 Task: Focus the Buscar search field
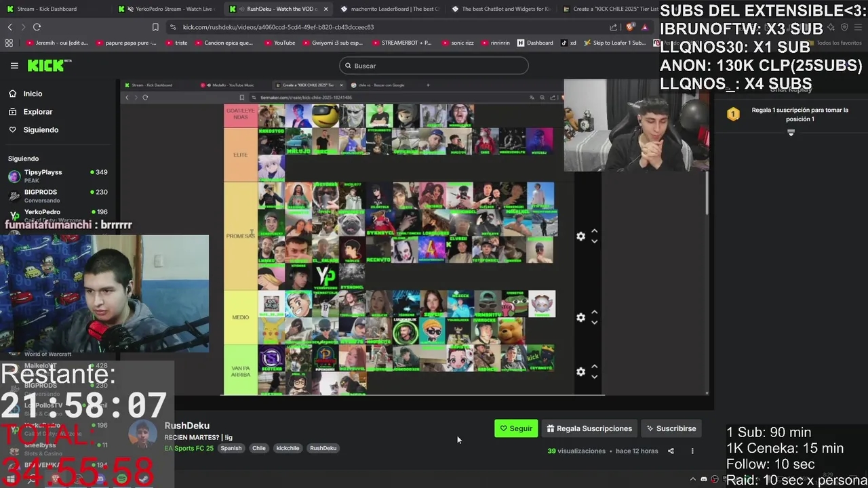pyautogui.click(x=434, y=66)
